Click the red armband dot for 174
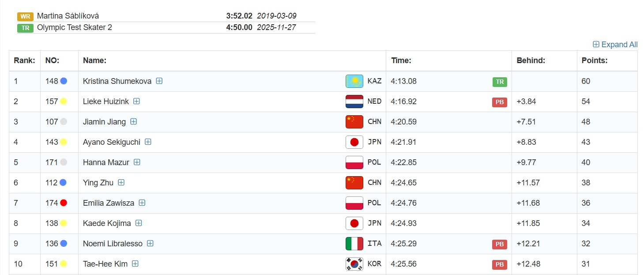The height and width of the screenshot is (275, 644). click(x=64, y=203)
